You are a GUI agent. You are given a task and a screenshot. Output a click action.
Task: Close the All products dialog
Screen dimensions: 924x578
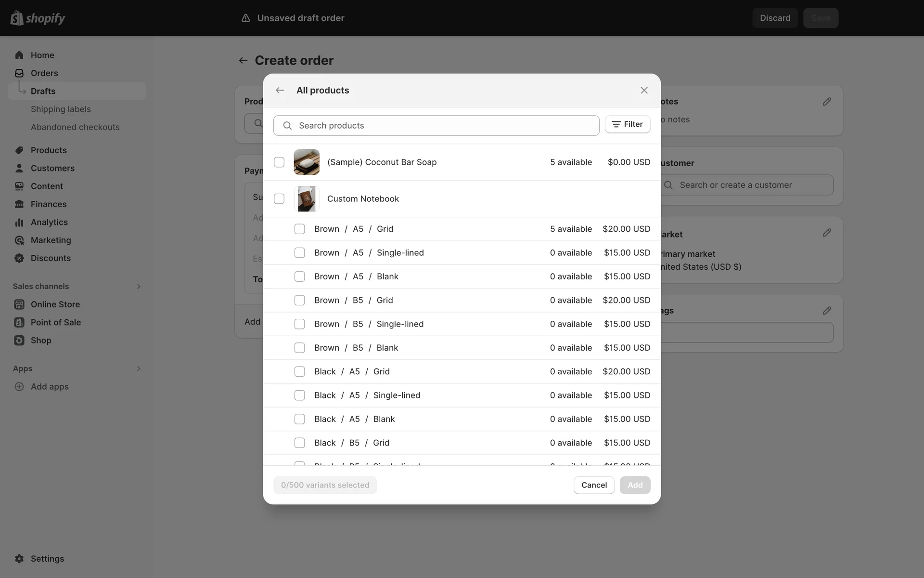[x=644, y=91]
